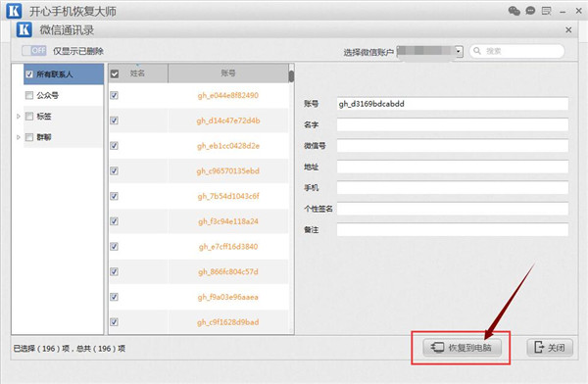Uncheck the gh_d14c47e72d4b row checkbox

click(x=115, y=120)
